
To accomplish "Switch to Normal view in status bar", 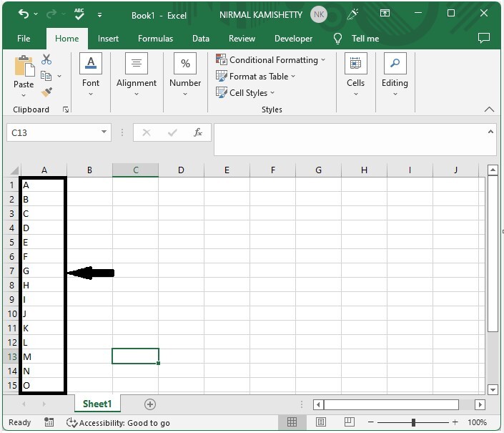I will tap(292, 423).
